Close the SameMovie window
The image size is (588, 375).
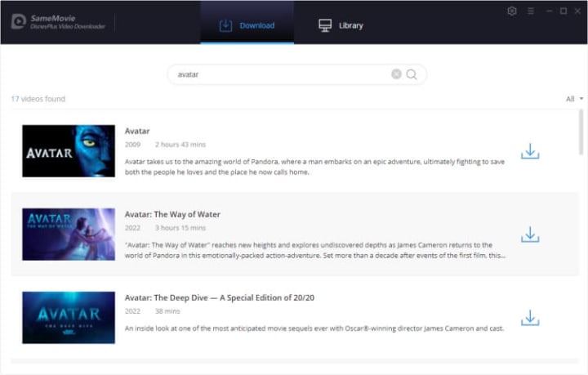click(578, 11)
